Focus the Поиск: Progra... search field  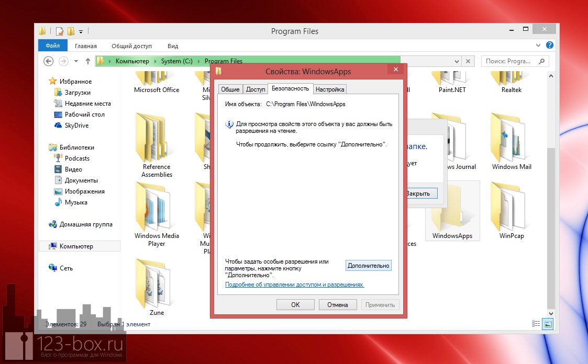click(x=515, y=61)
